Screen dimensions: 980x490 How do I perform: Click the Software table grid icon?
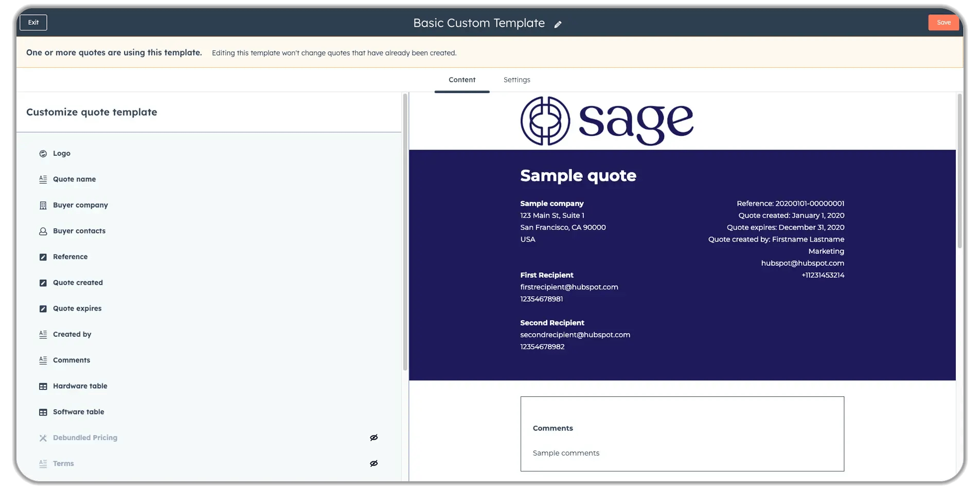(43, 412)
